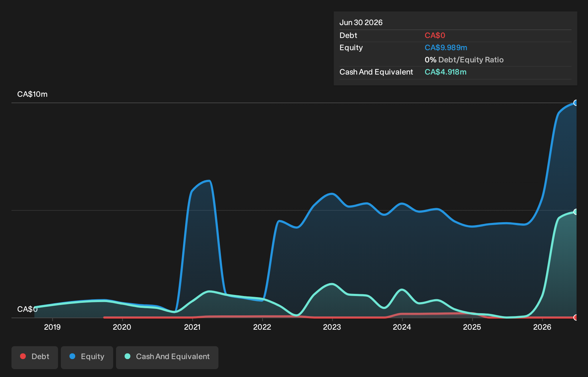Viewport: 588px width, 377px height.
Task: Select the teal Cash endpoint marker
Action: (576, 212)
